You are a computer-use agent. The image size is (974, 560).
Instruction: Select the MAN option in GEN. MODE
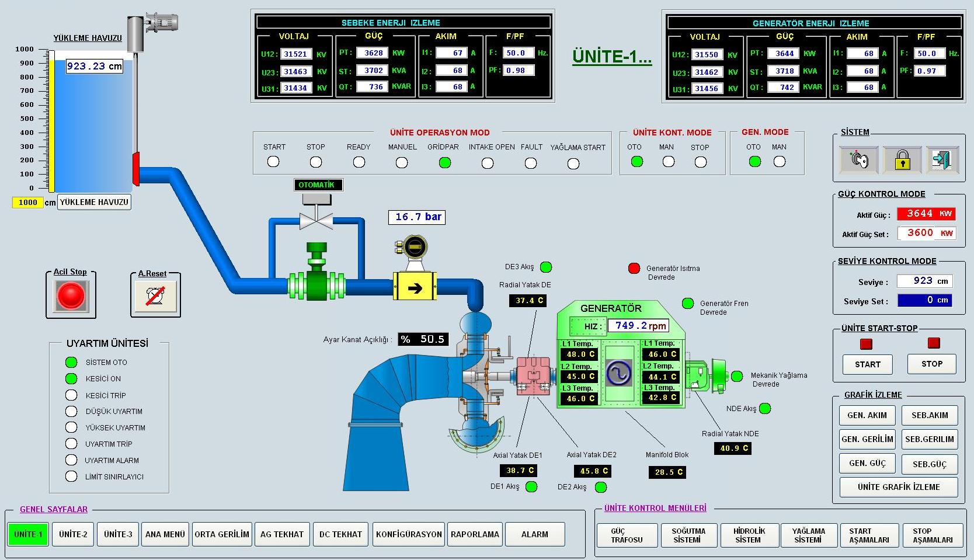(x=780, y=162)
